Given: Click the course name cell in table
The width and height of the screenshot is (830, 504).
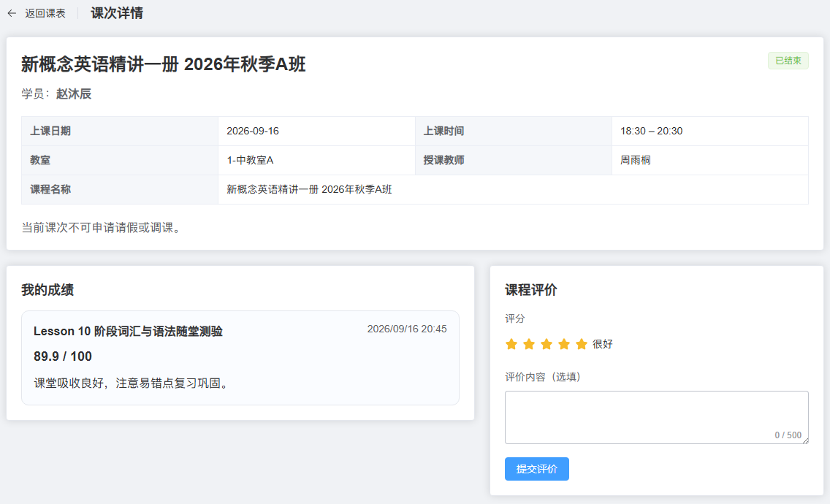Looking at the screenshot, I should (513, 189).
